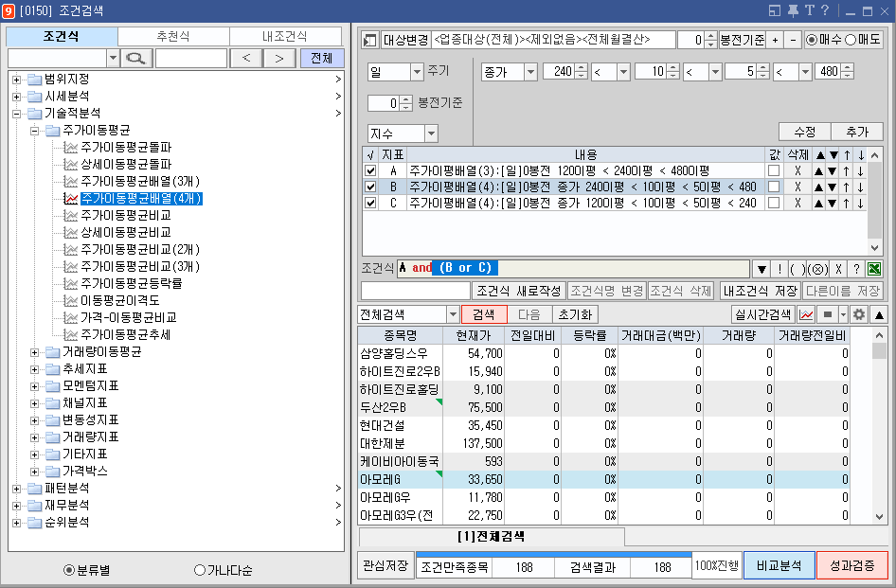Toggle the 값 checkbox for condition C
This screenshot has height=588, width=896.
pyautogui.click(x=774, y=203)
